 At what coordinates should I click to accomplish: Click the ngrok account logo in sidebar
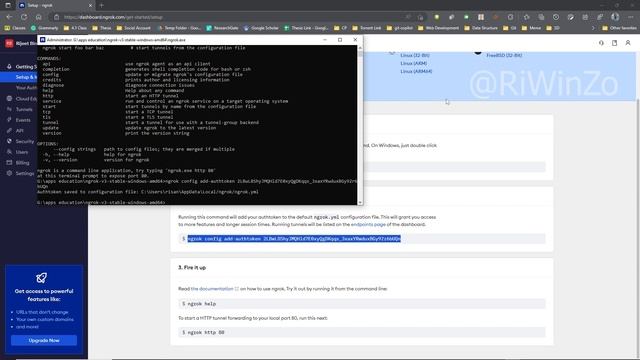(9, 43)
